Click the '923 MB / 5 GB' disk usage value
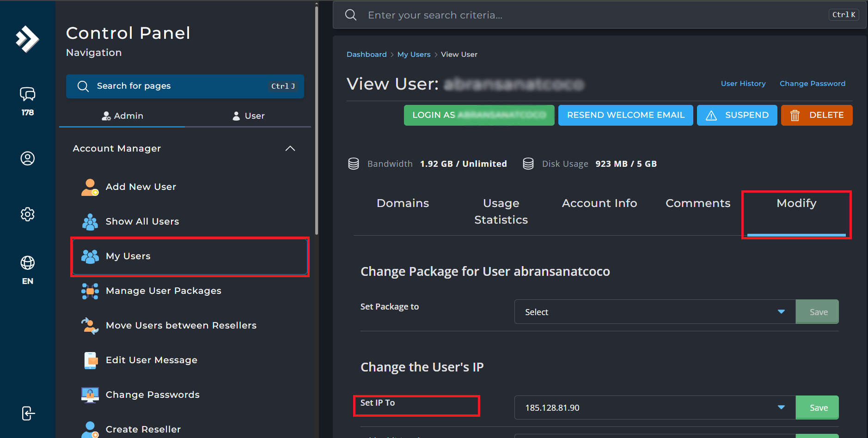Screen dimensions: 868x438 (x=626, y=164)
